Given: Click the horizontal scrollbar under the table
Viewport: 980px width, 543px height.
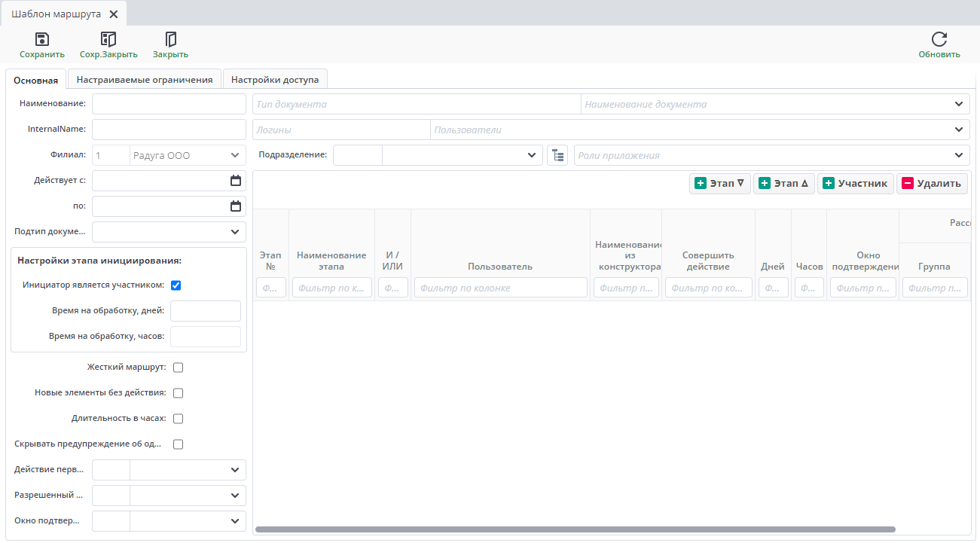Looking at the screenshot, I should click(x=575, y=529).
